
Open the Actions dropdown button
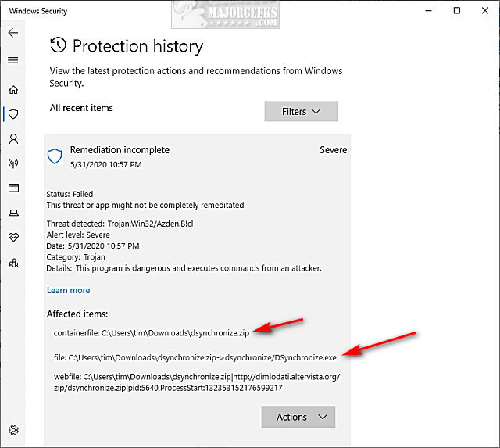click(298, 417)
